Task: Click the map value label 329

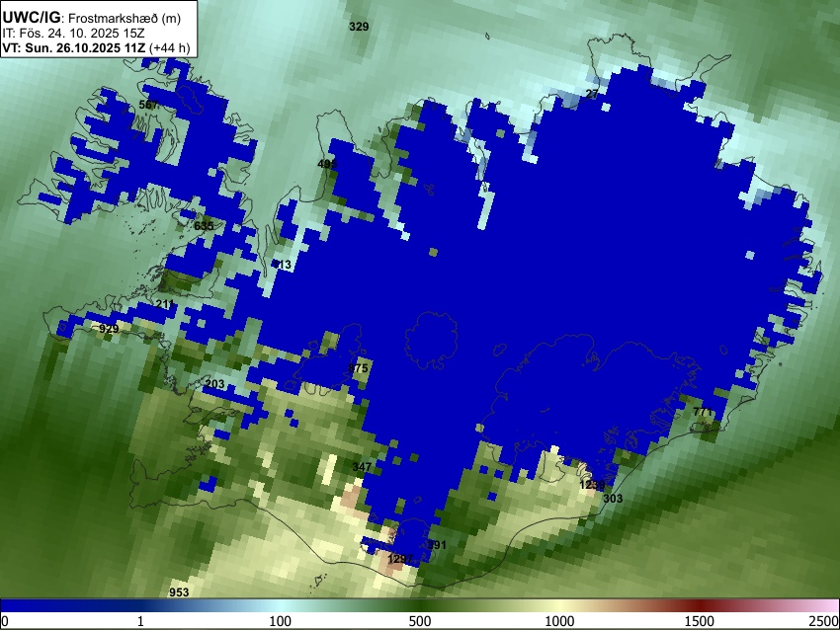Action: (359, 27)
